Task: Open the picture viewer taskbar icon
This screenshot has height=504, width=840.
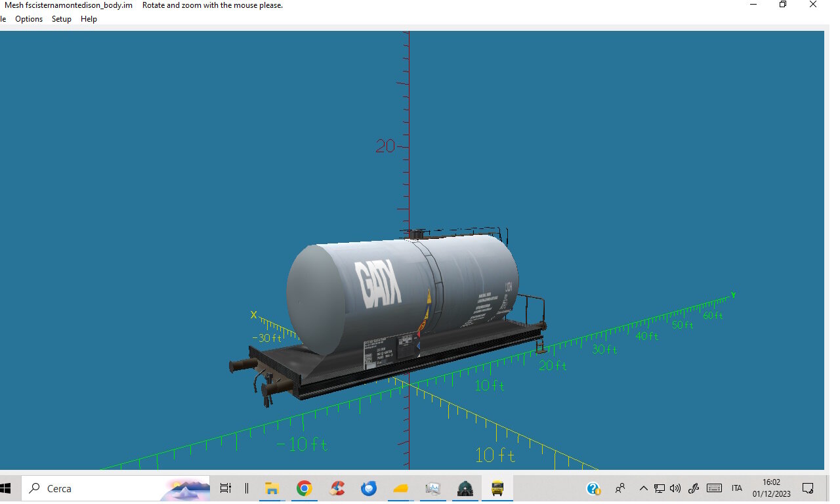Action: point(432,488)
